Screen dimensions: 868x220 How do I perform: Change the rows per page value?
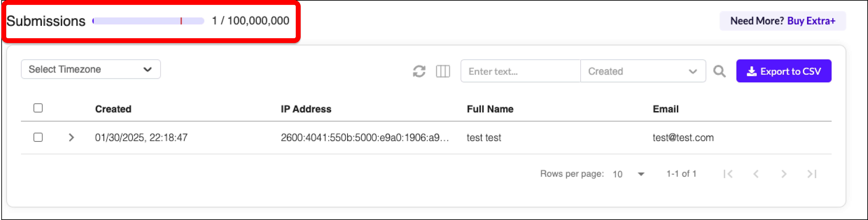click(x=628, y=174)
